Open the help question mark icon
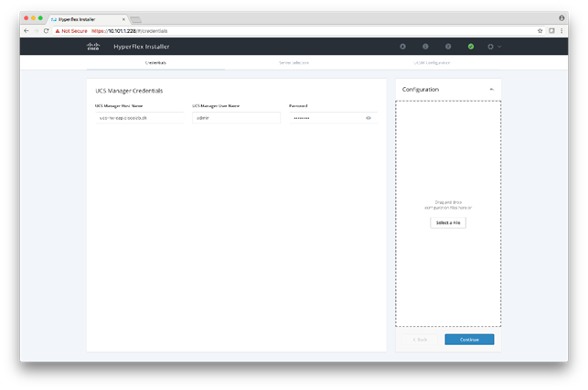Viewport: 588px width, 390px height. [448, 47]
